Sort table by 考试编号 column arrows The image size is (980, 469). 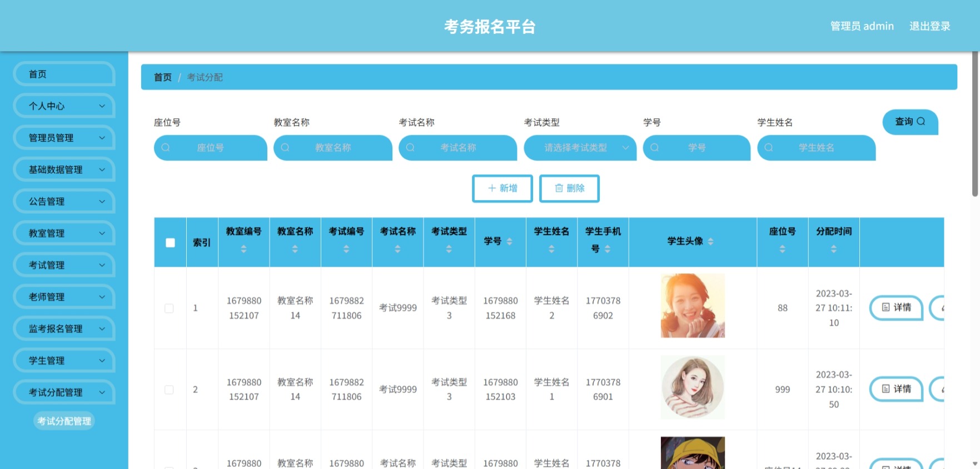346,250
